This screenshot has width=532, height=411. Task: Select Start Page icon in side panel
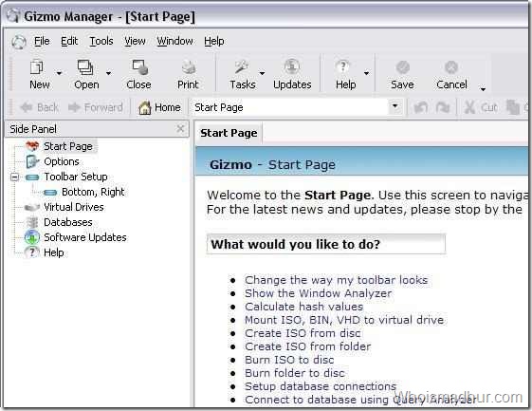[x=32, y=146]
